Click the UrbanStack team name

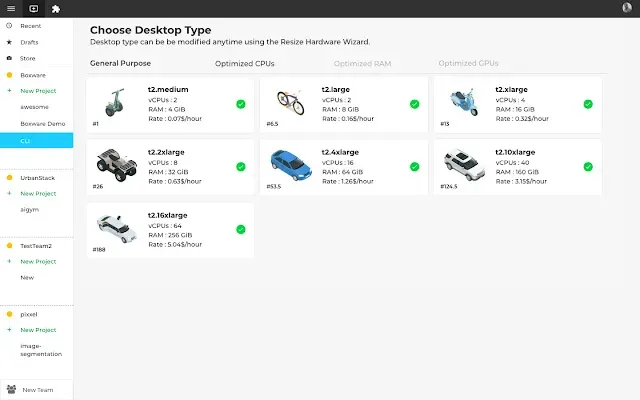(38, 178)
